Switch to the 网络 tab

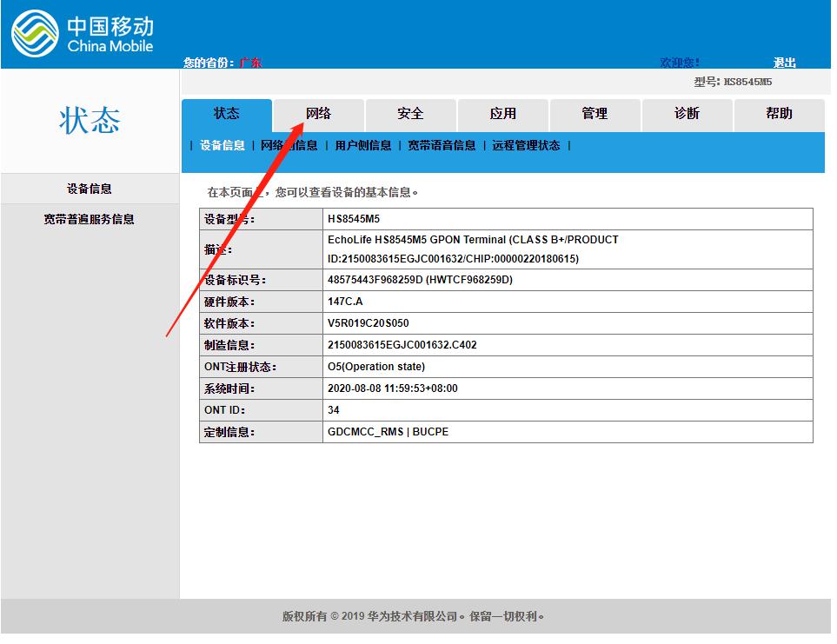point(318,113)
